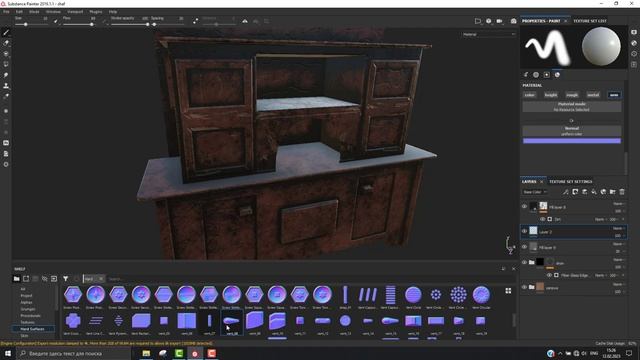Toggle the color material channel button
Screen dimensions: 640x360
click(x=529, y=95)
